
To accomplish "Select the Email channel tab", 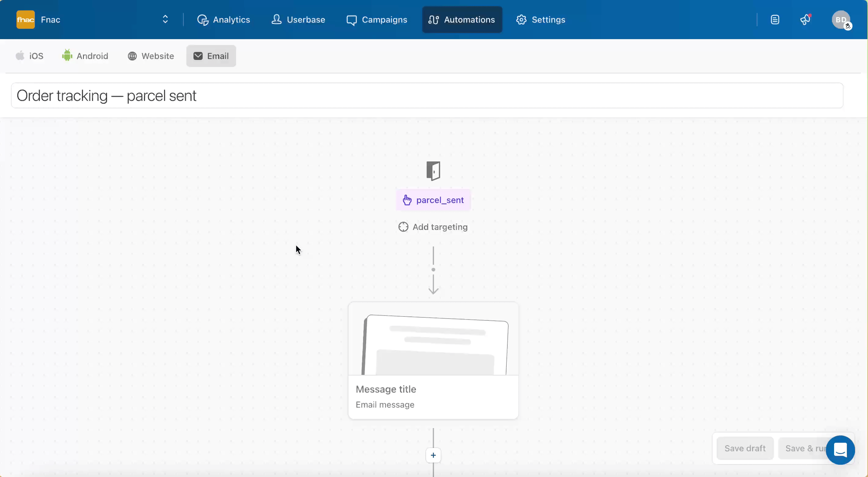I will click(211, 56).
